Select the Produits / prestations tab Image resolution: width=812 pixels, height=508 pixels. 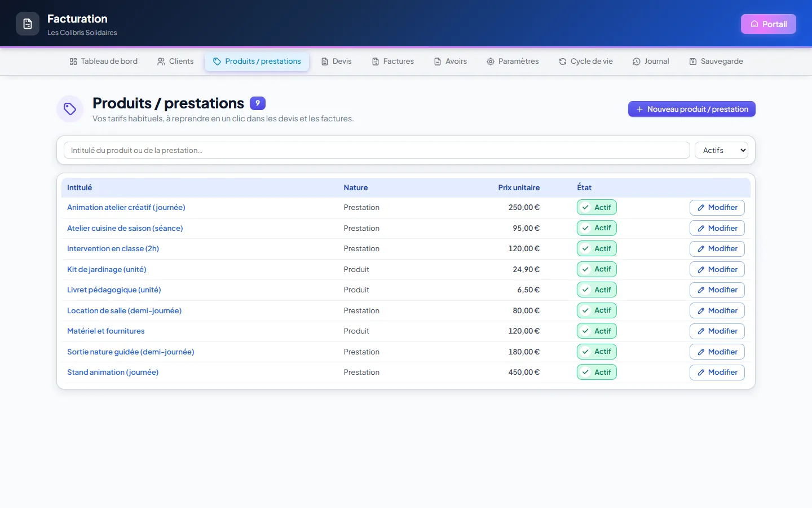[x=257, y=62]
